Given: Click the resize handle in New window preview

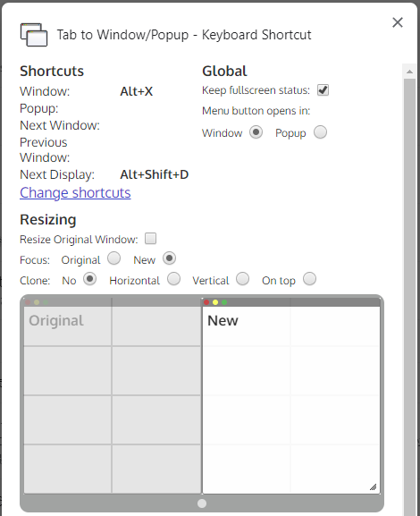Looking at the screenshot, I should pyautogui.click(x=373, y=487).
